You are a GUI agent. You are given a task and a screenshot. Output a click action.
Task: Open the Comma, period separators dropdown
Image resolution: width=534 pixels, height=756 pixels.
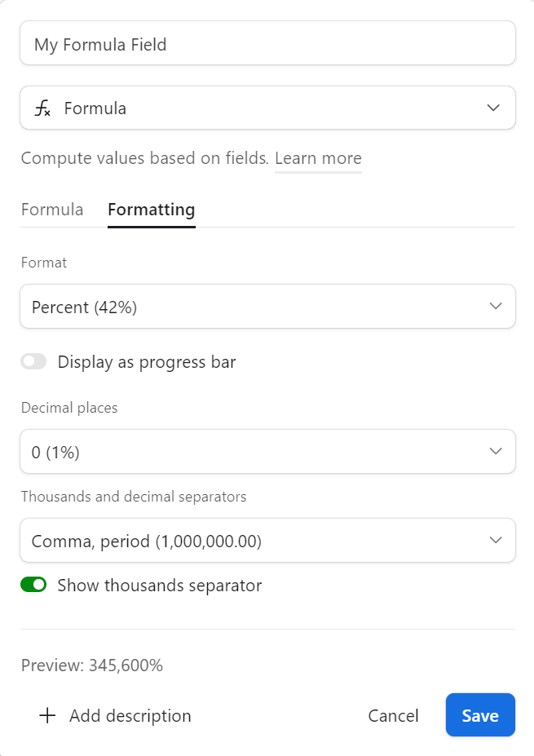click(267, 540)
